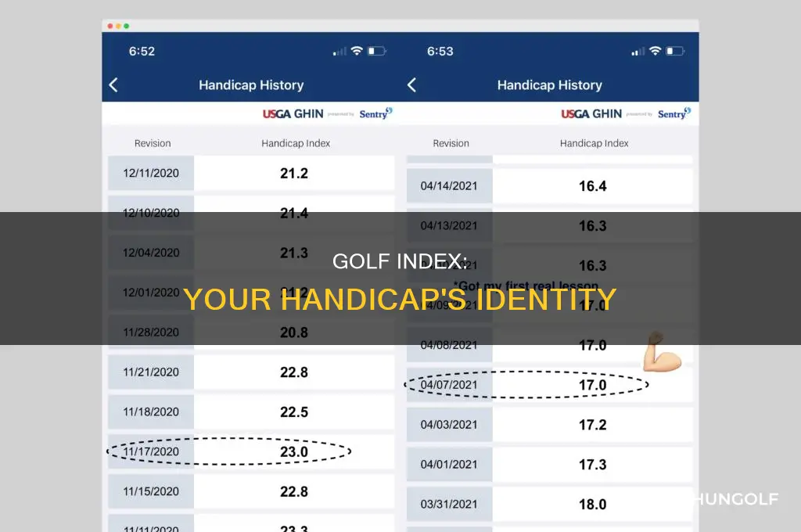Click the 6:53 clock on right phone
Viewport: 801px width, 532px height.
(440, 51)
